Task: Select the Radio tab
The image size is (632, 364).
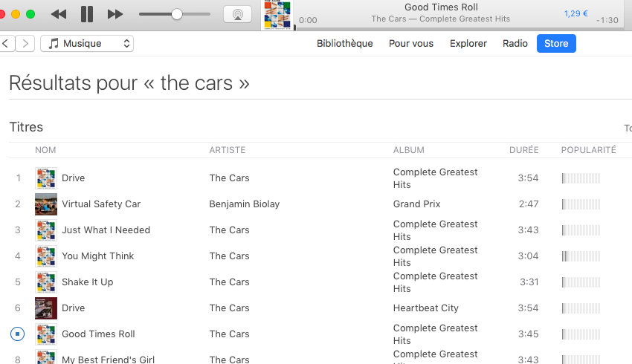Action: pyautogui.click(x=515, y=44)
